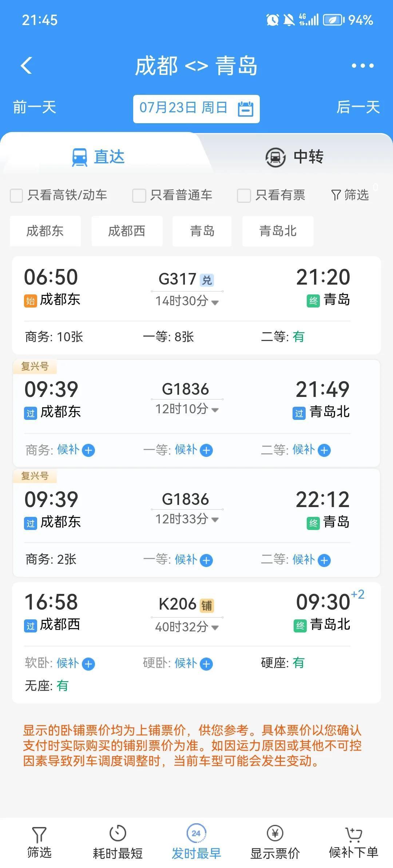This screenshot has width=393, height=868.
Task: Tap the show ticket price yen icon
Action: click(275, 833)
